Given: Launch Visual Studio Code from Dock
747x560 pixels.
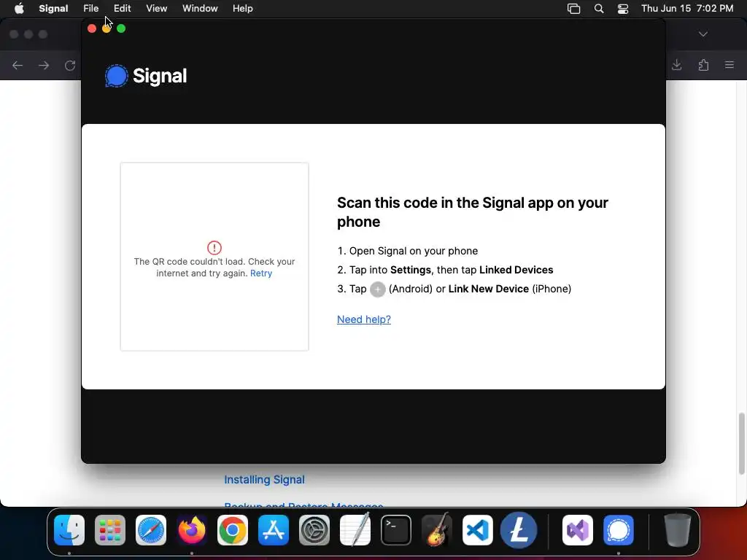Looking at the screenshot, I should 478,530.
